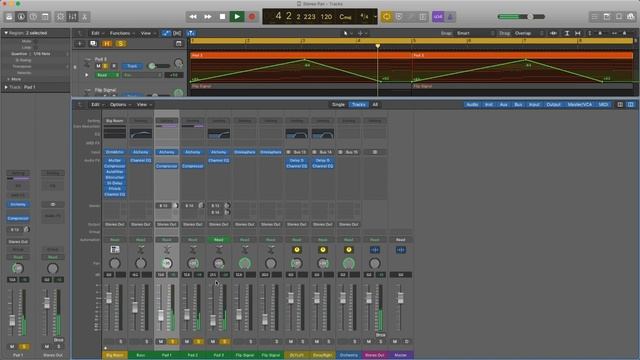Open Editors with the scissors icon
Image resolution: width=640 pixels, height=360 pixels.
(x=84, y=17)
